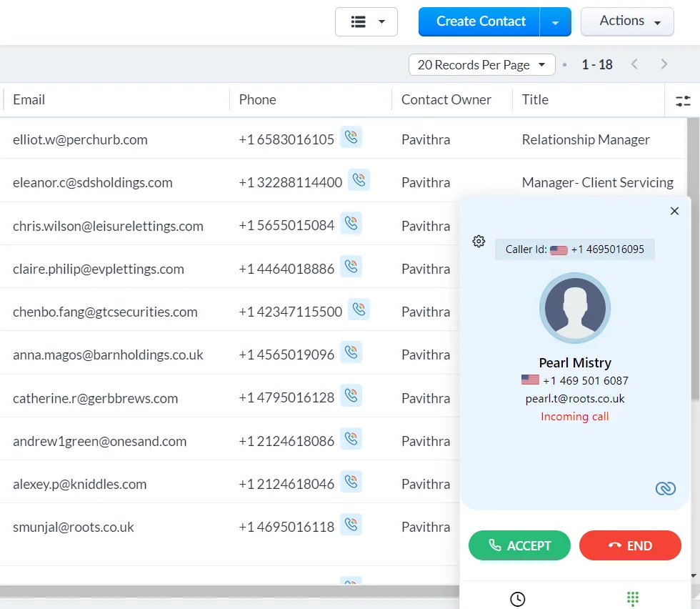Go to previous page of records
The image size is (700, 609).
coord(634,64)
